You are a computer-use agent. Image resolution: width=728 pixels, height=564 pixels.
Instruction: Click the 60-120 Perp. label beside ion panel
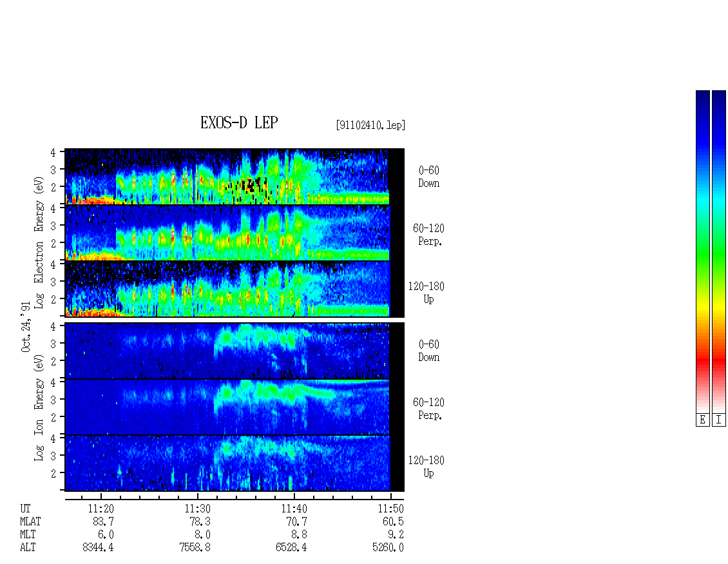coord(428,409)
